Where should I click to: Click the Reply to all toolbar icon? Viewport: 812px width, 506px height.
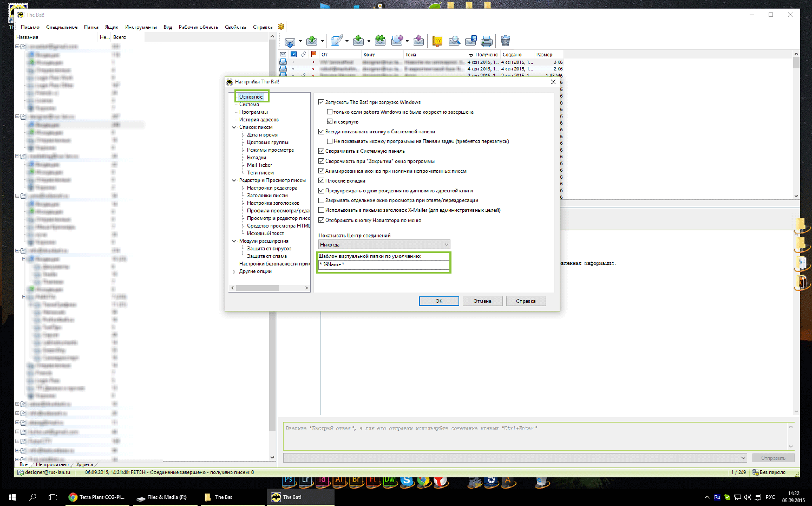381,41
